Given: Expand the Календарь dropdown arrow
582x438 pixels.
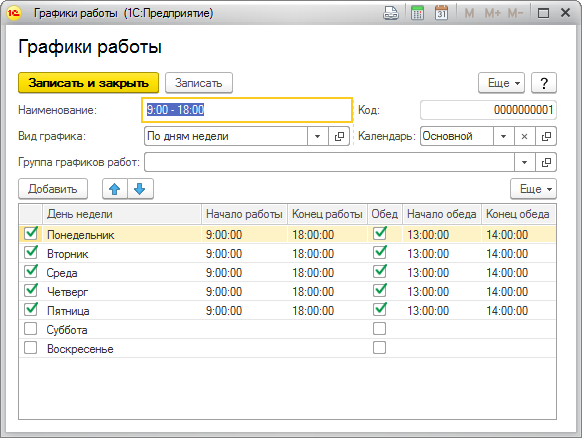Looking at the screenshot, I should (x=504, y=136).
